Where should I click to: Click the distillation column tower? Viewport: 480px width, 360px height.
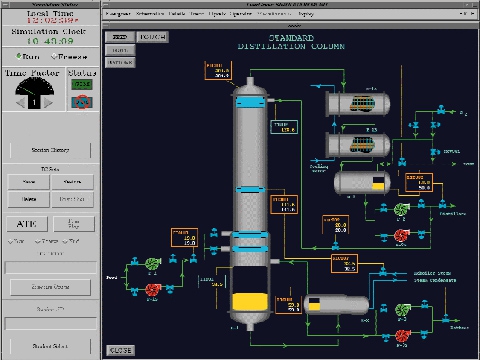[x=250, y=203]
